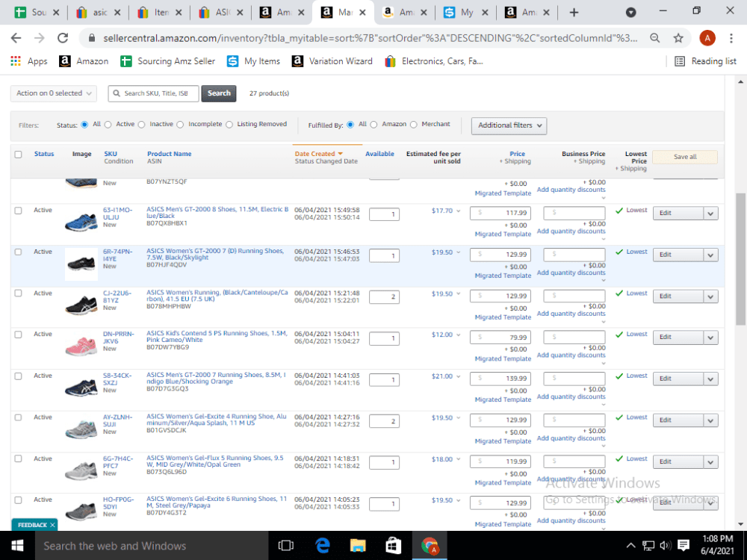Focus the Search SKU, Title search box
Viewport: 747px width, 560px height.
tap(153, 93)
